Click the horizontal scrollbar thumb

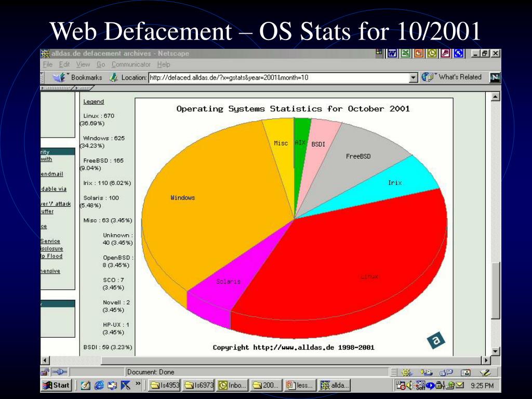coord(291,360)
